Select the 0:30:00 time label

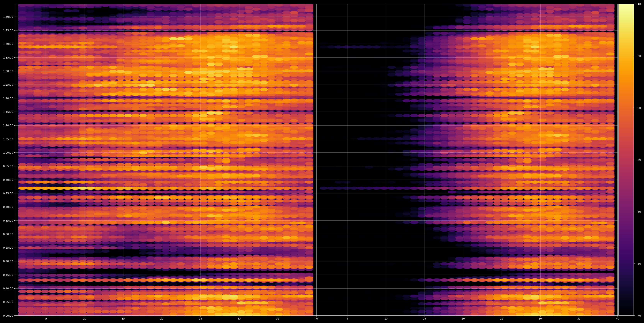point(8,234)
